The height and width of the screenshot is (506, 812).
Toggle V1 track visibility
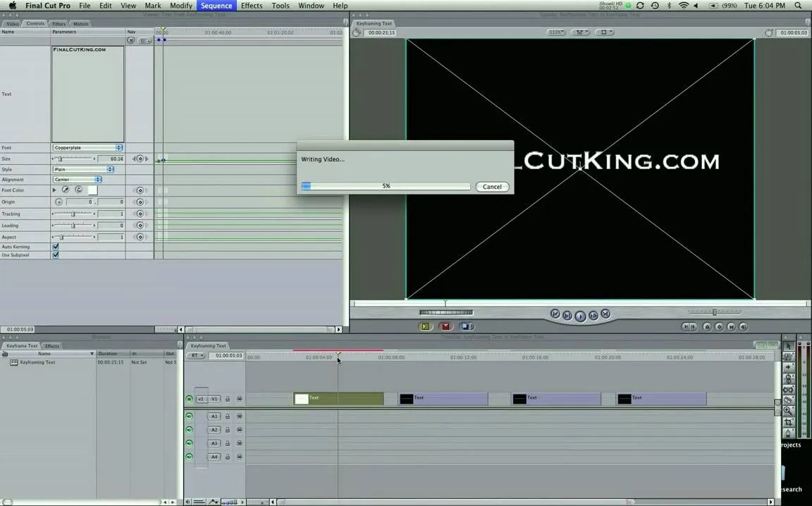(189, 400)
